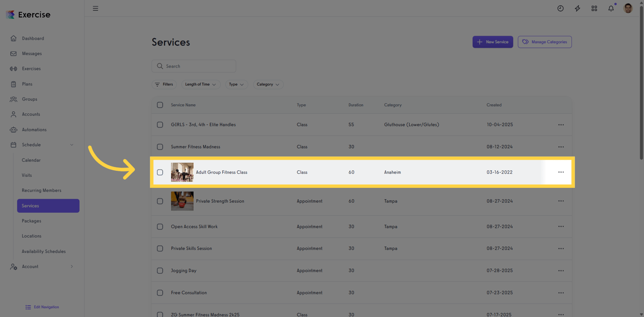Open the Exercises section in the sidebar

click(x=31, y=68)
